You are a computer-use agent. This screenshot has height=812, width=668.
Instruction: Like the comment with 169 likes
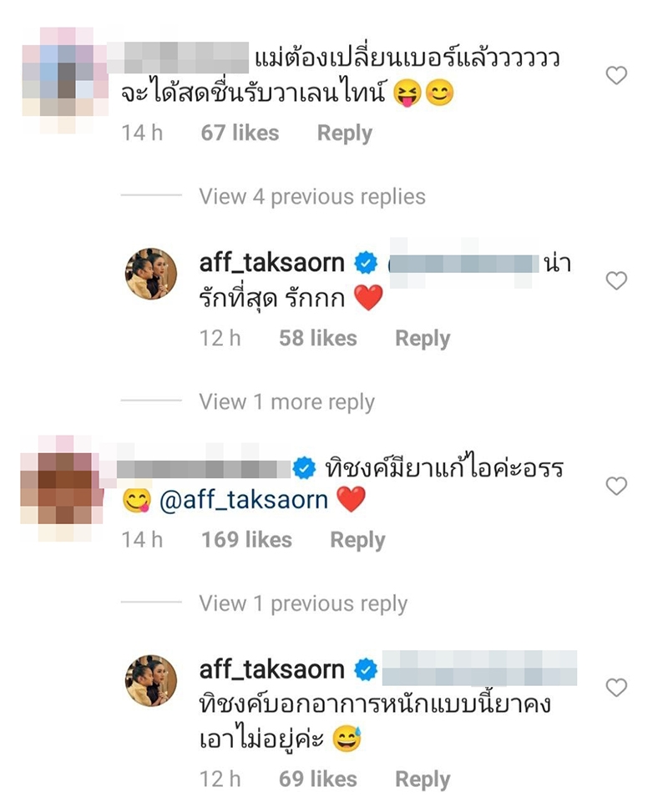(x=616, y=486)
